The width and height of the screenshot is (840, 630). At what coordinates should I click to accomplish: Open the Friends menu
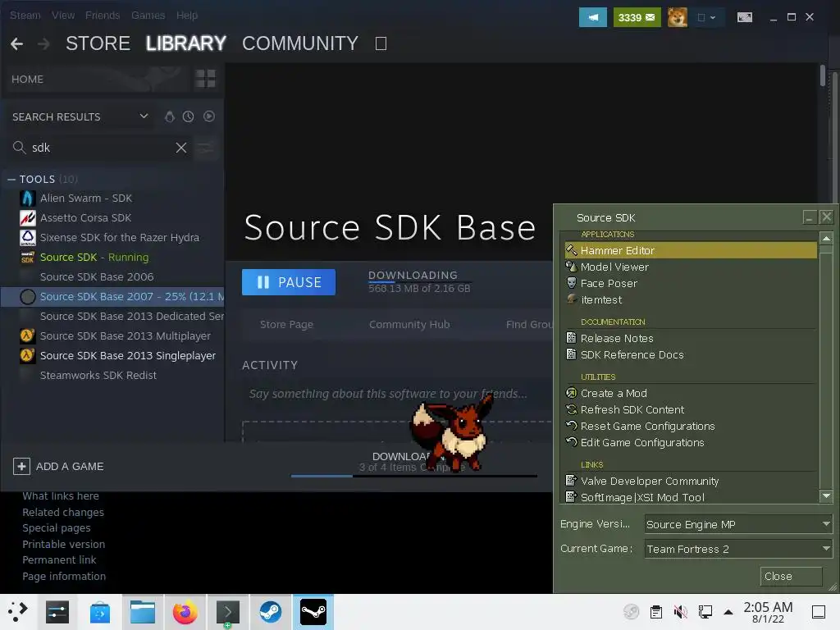(103, 16)
